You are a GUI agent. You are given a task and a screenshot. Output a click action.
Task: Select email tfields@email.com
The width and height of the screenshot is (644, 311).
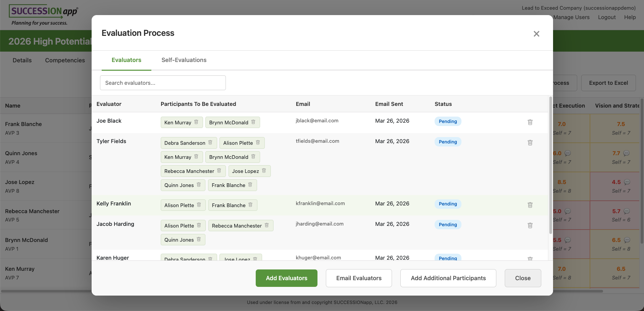317,141
